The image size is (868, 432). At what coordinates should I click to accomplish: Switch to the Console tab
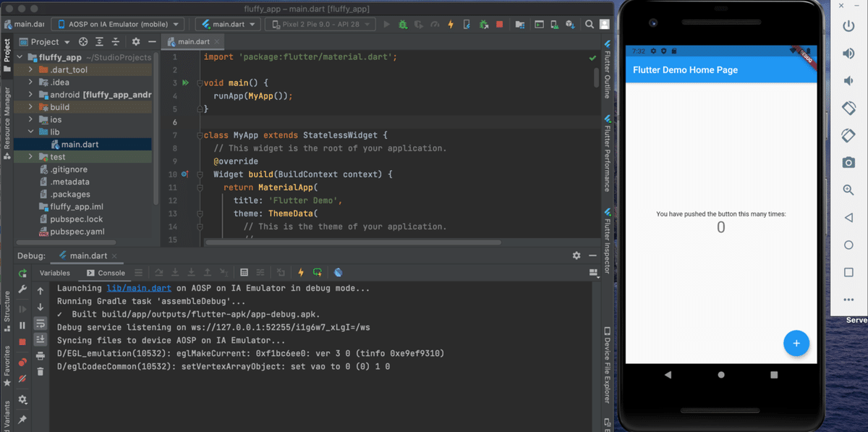(x=105, y=273)
